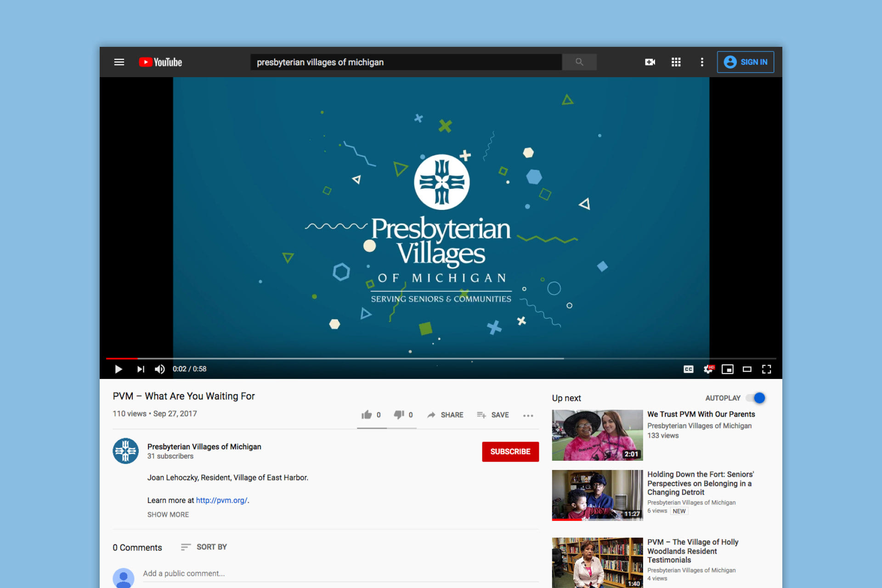Open the YouTube apps grid
This screenshot has width=882, height=588.
pos(676,62)
